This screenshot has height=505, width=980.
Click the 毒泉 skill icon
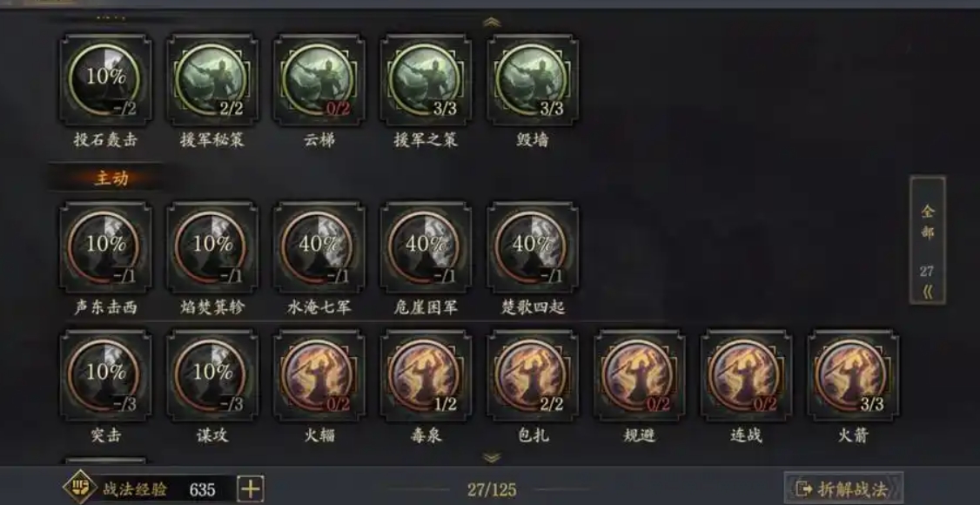click(426, 375)
